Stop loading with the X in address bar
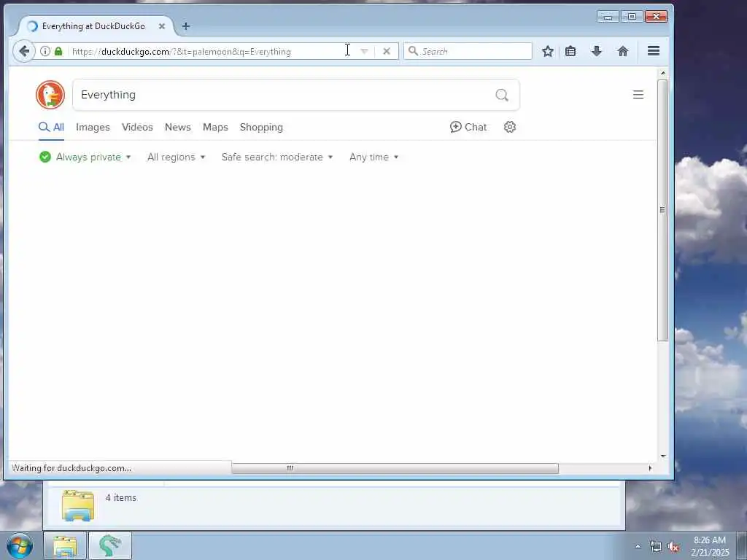 coord(387,51)
